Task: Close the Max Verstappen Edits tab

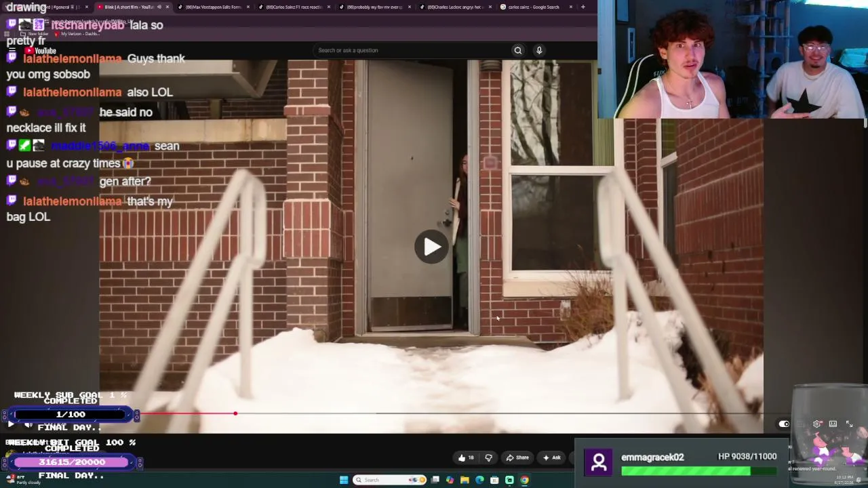Action: (x=248, y=7)
